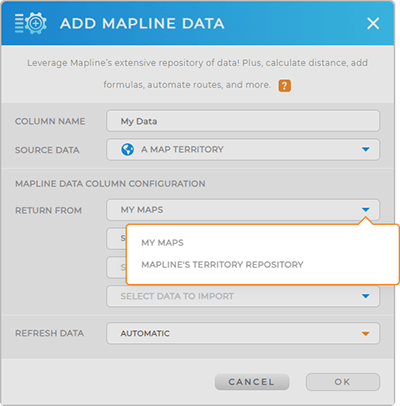Collapse the Return From dropdown
This screenshot has height=406, width=400.
(243, 210)
